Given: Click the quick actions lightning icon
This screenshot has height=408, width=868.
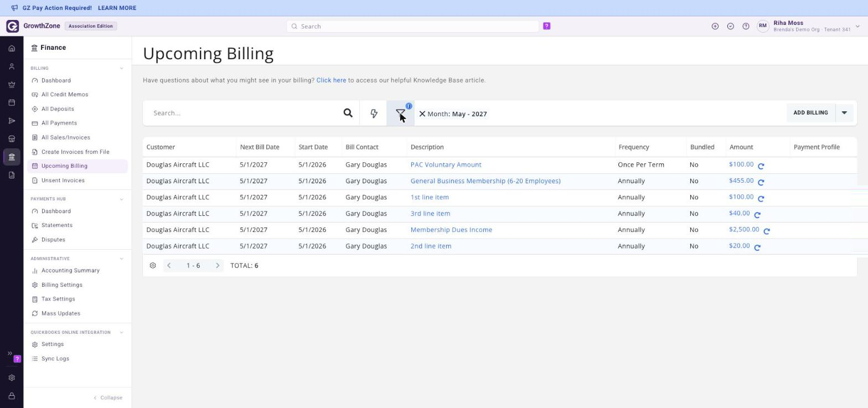Looking at the screenshot, I should 374,113.
